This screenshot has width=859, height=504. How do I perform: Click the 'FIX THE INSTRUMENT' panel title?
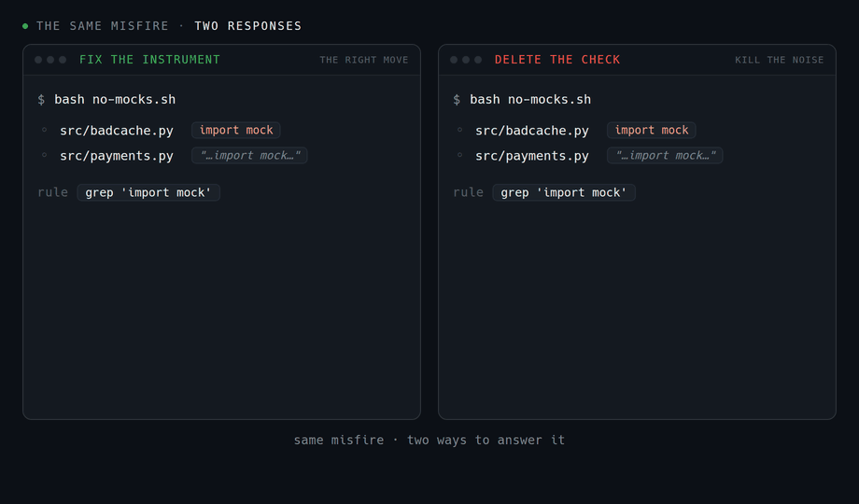149,59
